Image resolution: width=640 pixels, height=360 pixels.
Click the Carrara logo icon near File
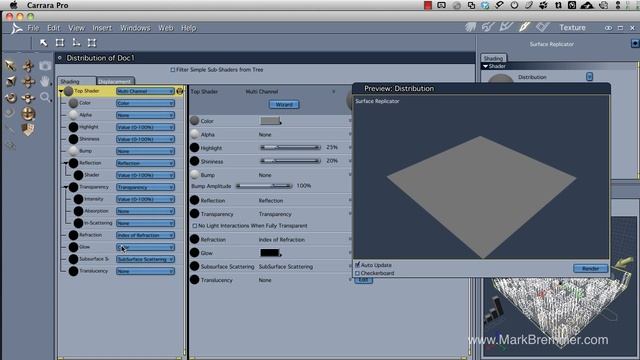[16, 28]
